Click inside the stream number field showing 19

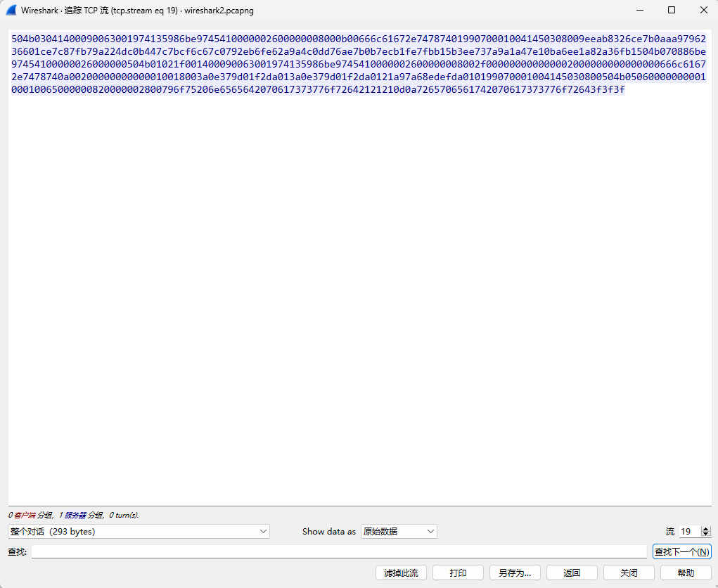(688, 532)
